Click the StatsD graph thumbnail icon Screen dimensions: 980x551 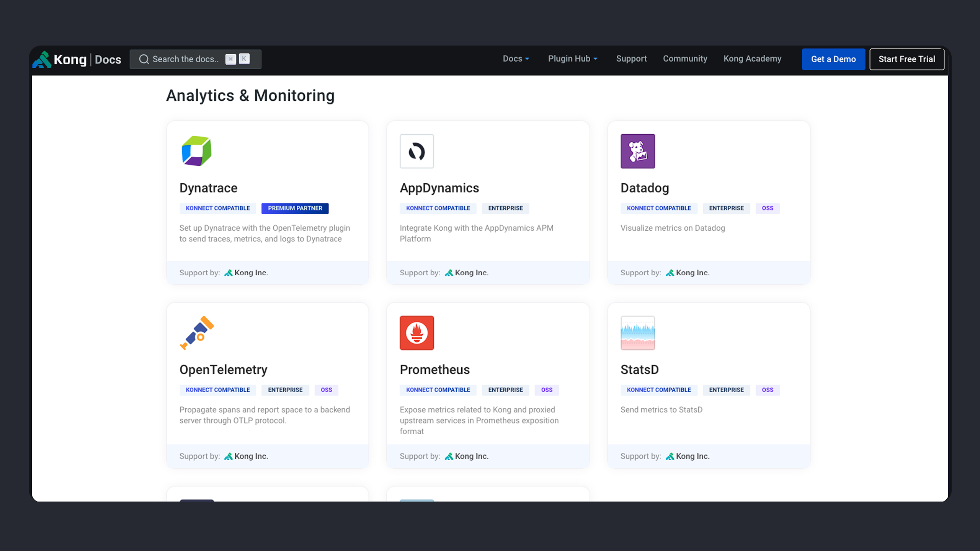pyautogui.click(x=637, y=333)
